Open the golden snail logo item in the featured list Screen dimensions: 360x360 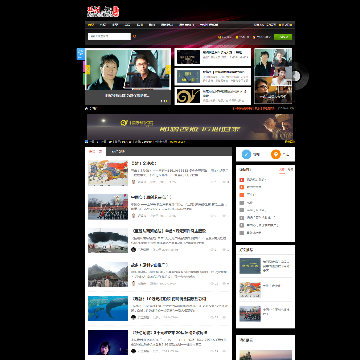(x=189, y=96)
